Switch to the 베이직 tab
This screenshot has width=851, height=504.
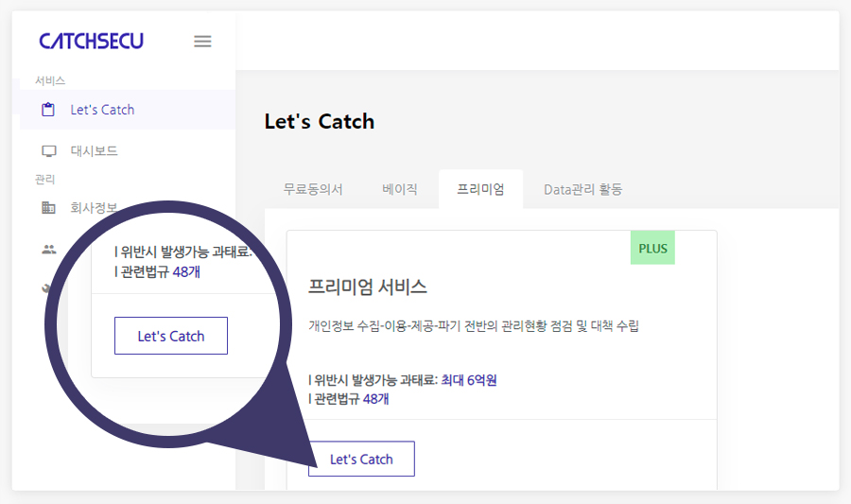400,189
